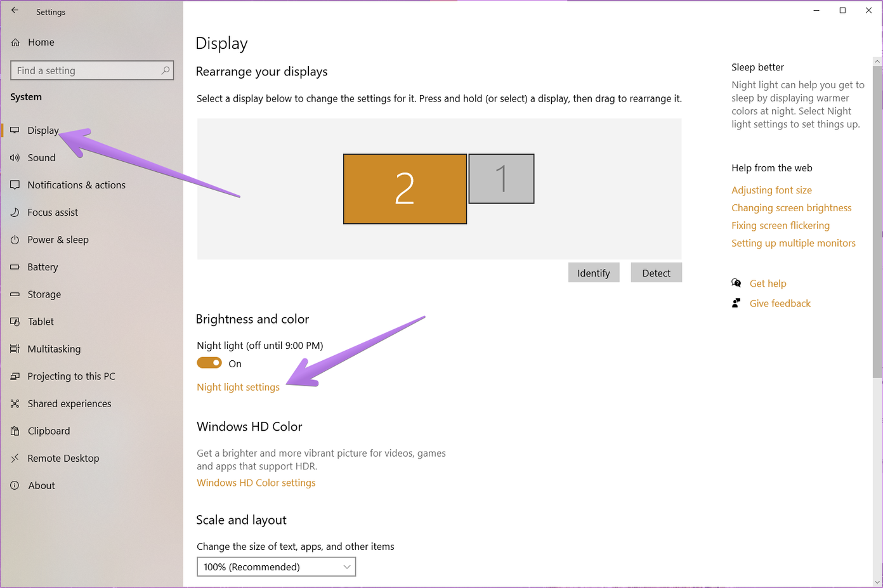Click the Tablet icon in sidebar
The height and width of the screenshot is (588, 883).
(15, 322)
